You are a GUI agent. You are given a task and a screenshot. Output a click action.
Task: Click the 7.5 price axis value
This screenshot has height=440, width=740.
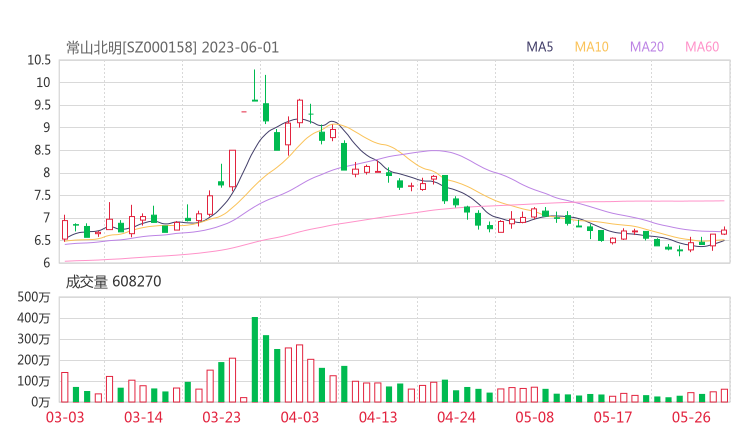(x=42, y=195)
